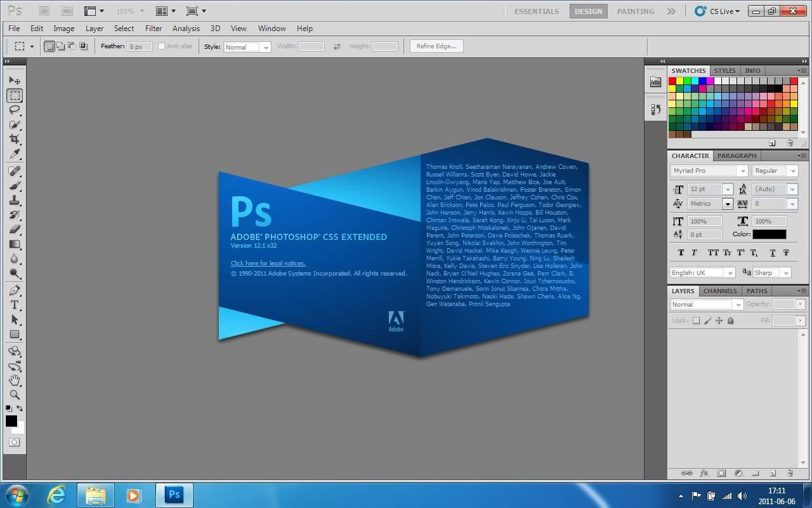Click the Feather input field
812x508 pixels.
pyautogui.click(x=140, y=47)
